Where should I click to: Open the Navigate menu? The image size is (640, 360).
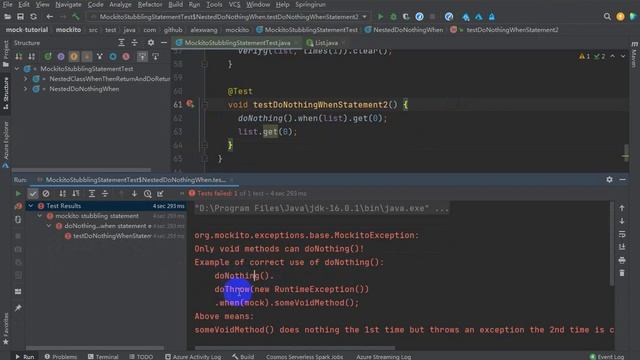tap(68, 4)
